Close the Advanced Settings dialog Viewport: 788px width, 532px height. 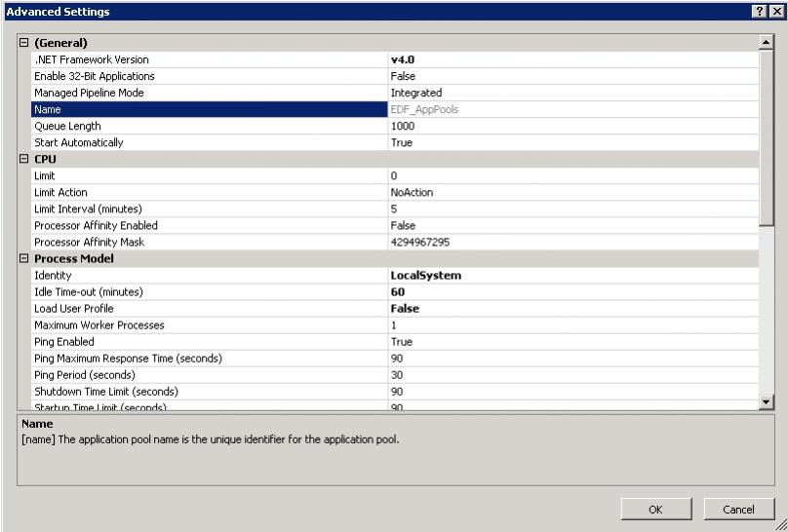point(776,12)
